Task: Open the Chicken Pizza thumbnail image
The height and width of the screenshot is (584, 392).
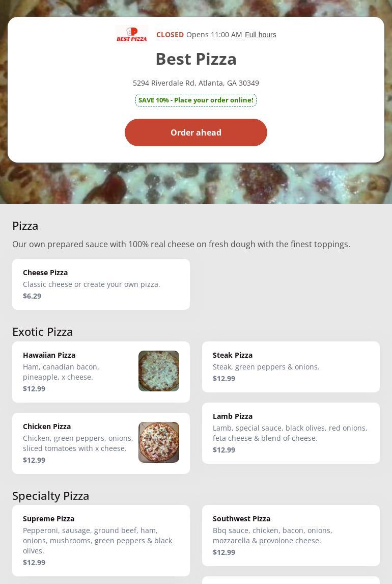Action: tap(159, 442)
